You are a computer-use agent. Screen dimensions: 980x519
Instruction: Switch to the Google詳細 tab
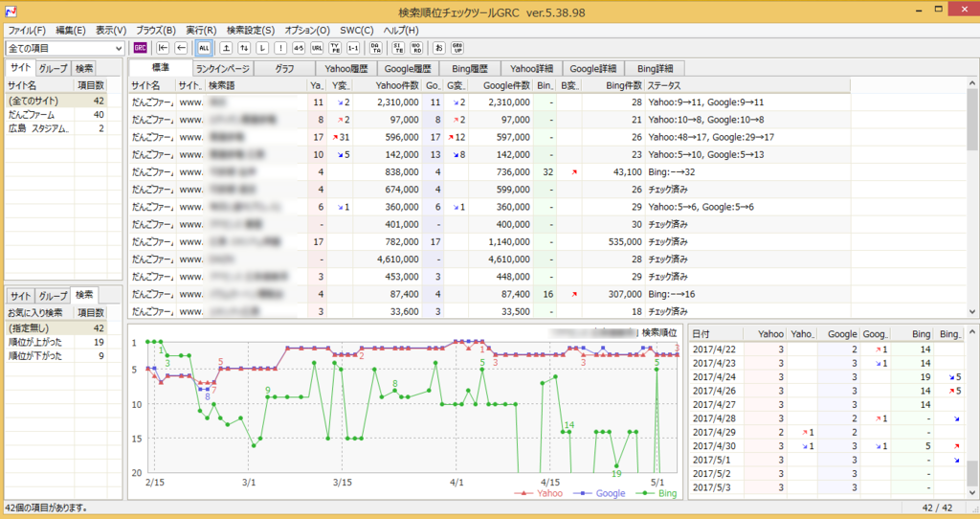tap(593, 69)
